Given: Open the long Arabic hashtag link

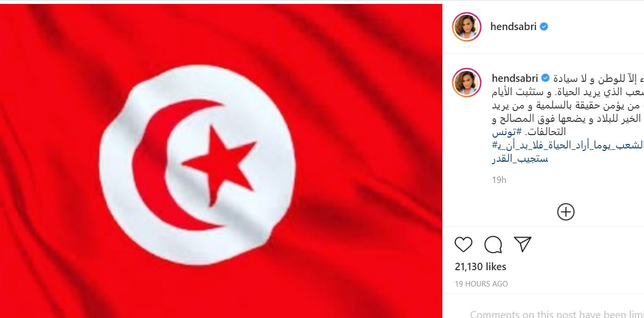Looking at the screenshot, I should [568, 145].
